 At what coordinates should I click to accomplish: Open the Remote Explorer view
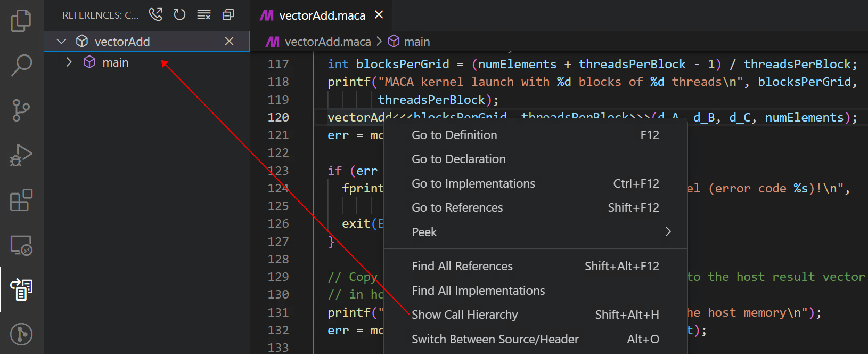21,246
